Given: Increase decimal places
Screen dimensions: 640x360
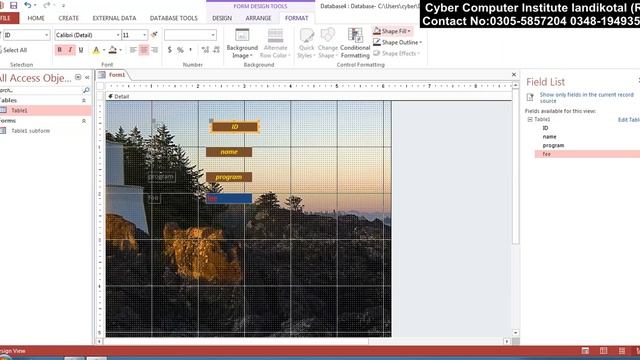Looking at the screenshot, I should (x=205, y=50).
